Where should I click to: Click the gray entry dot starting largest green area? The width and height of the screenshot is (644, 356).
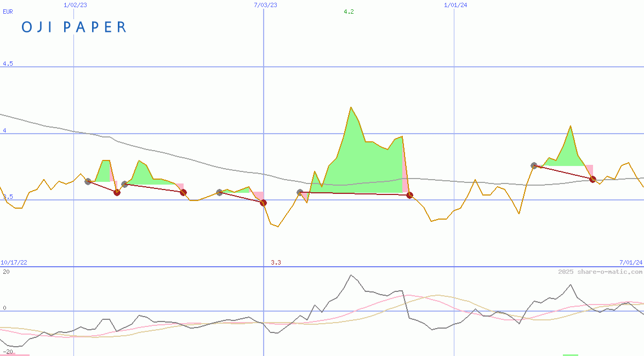coord(300,192)
